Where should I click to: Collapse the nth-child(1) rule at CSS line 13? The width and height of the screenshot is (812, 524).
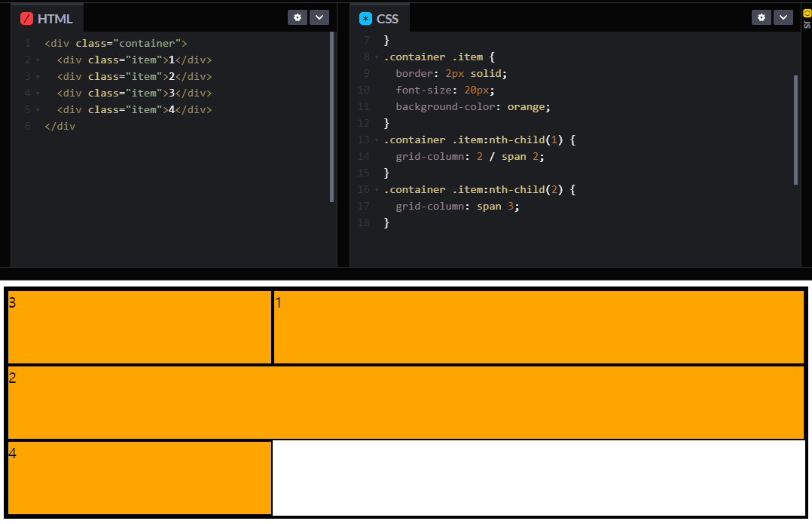pos(377,140)
